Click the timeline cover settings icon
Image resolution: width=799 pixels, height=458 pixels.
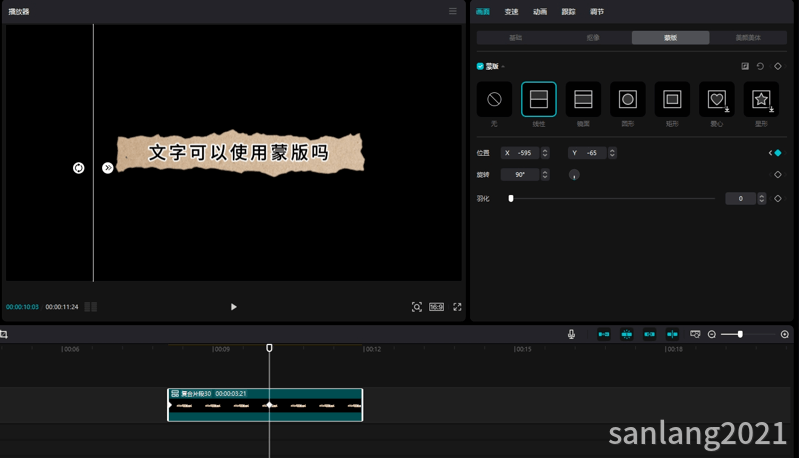(x=695, y=334)
